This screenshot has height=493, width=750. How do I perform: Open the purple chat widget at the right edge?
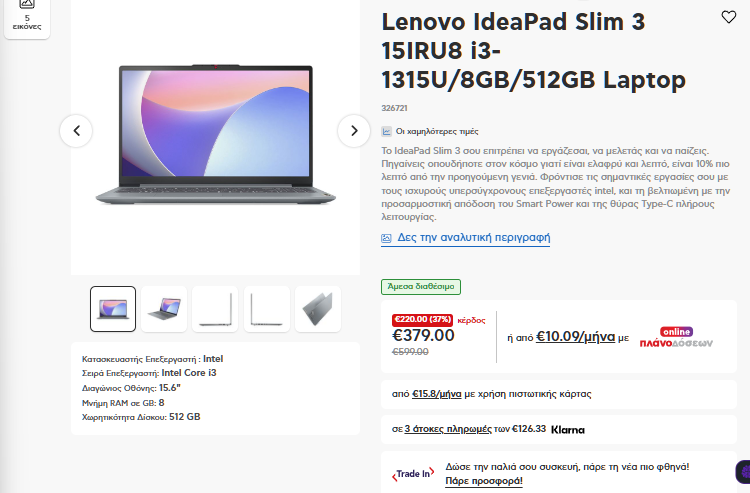743,472
